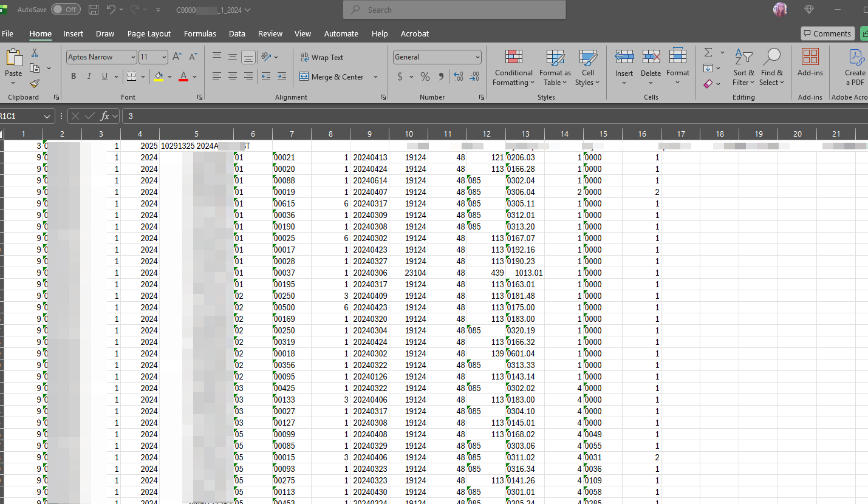Click the AutoSum sigma icon
868x504 pixels.
(x=708, y=53)
